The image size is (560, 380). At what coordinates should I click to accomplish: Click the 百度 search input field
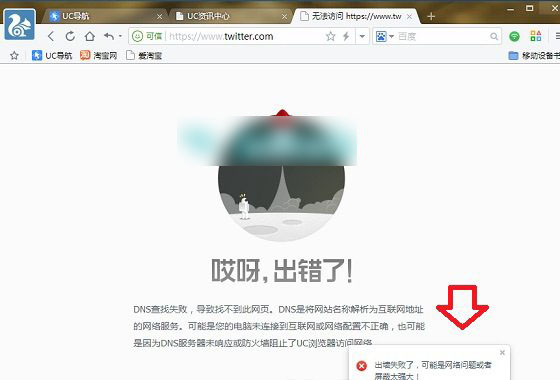[443, 36]
